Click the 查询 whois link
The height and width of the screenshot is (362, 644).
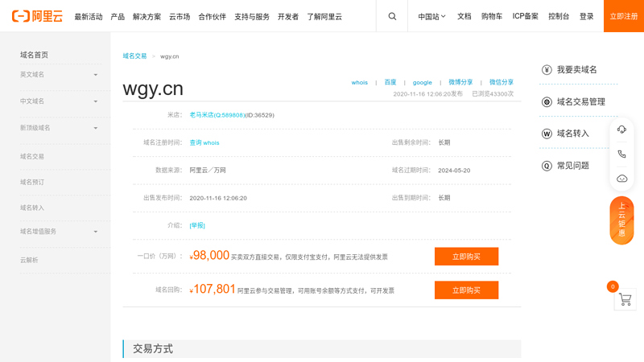tap(204, 143)
